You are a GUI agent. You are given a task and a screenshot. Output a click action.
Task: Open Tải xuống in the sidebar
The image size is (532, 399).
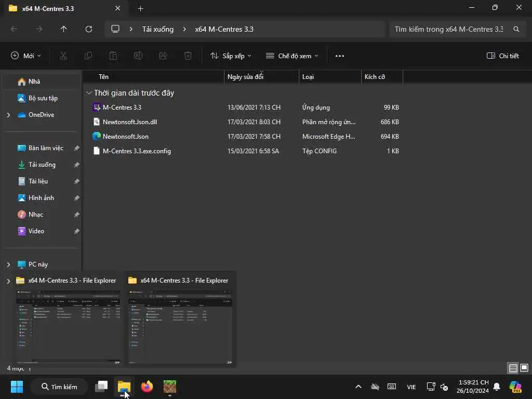coord(42,165)
